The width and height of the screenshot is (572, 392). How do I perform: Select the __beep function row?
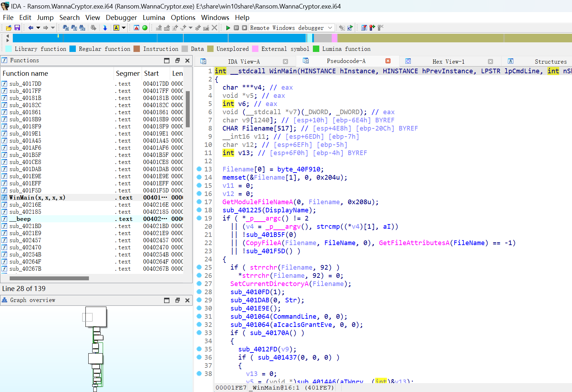coord(93,219)
